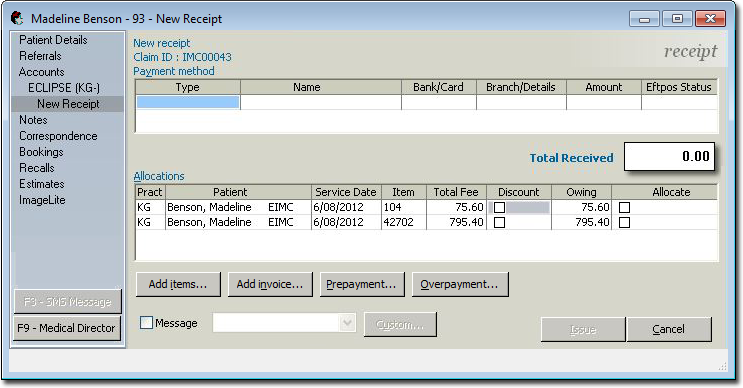The image size is (743, 388).
Task: Click the application icon in the title bar
Action: [x=17, y=18]
